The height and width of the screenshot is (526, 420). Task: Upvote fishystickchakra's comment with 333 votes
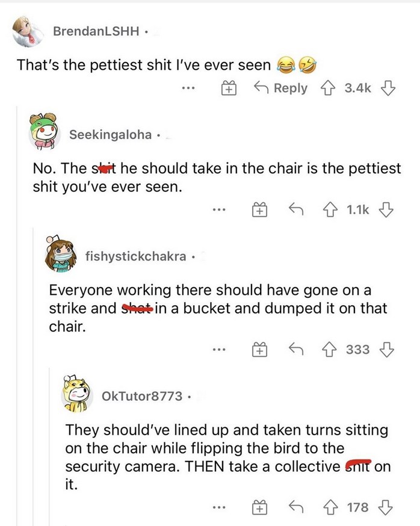pos(330,350)
